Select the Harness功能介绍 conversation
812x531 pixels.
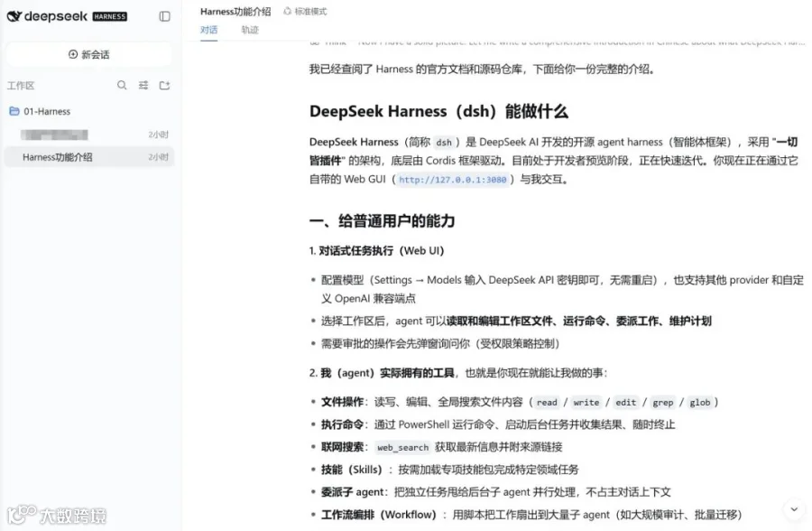[89, 157]
